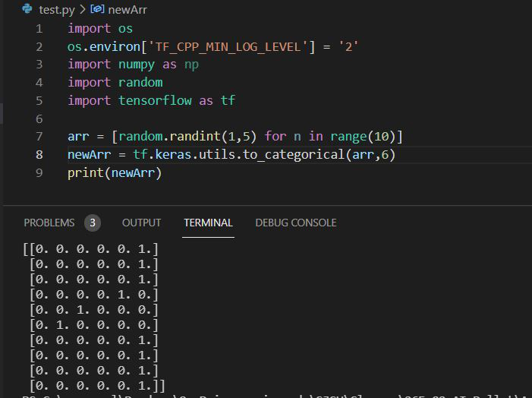
Task: Open the newArr breadcrumb symbol dropdown
Action: tap(127, 9)
